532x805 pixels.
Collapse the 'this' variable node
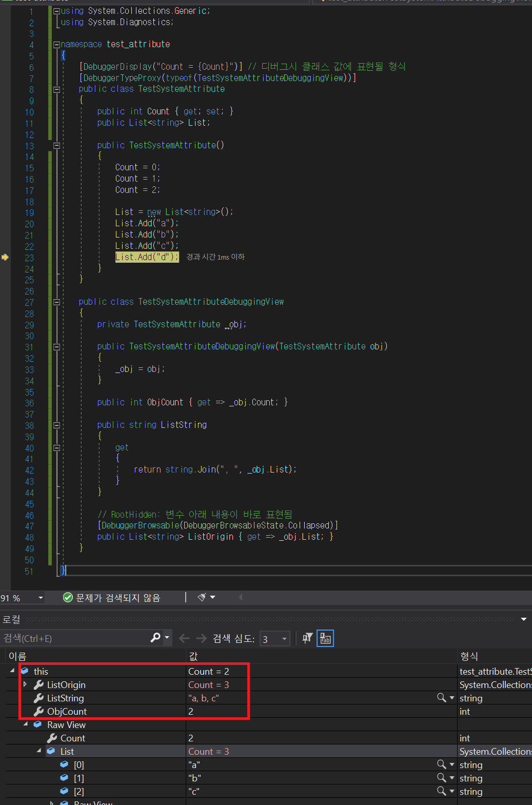(12, 671)
